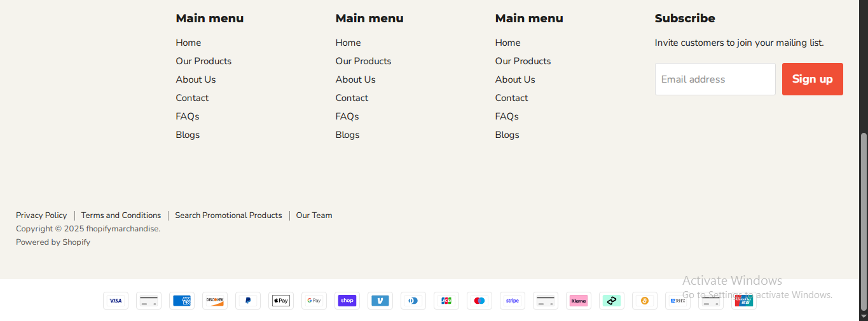The height and width of the screenshot is (321, 868).
Task: Select the purple Shop Pay icon
Action: pyautogui.click(x=347, y=301)
